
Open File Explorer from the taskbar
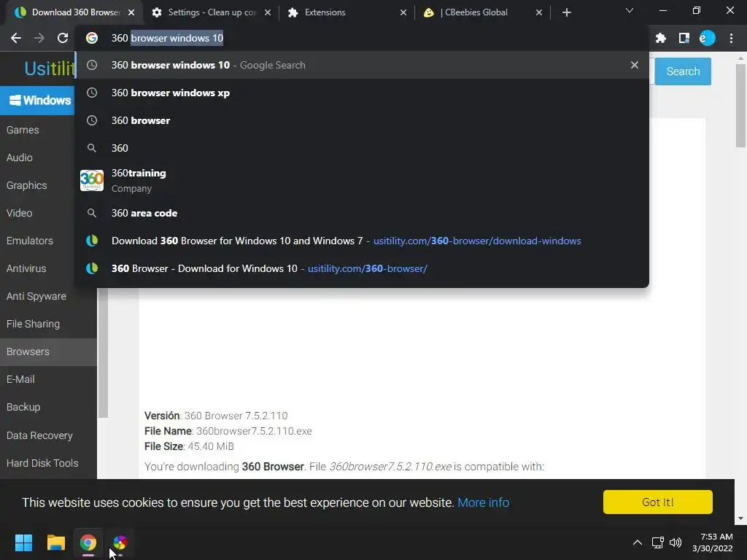pos(55,542)
